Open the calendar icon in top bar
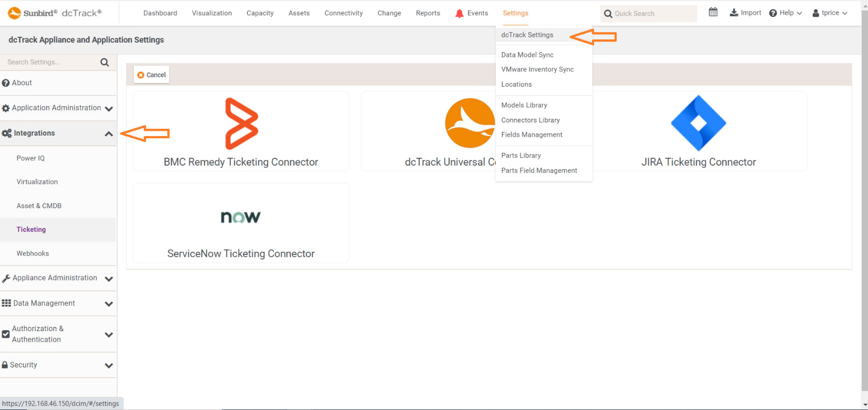Screen dimensions: 868x410 (x=713, y=12)
